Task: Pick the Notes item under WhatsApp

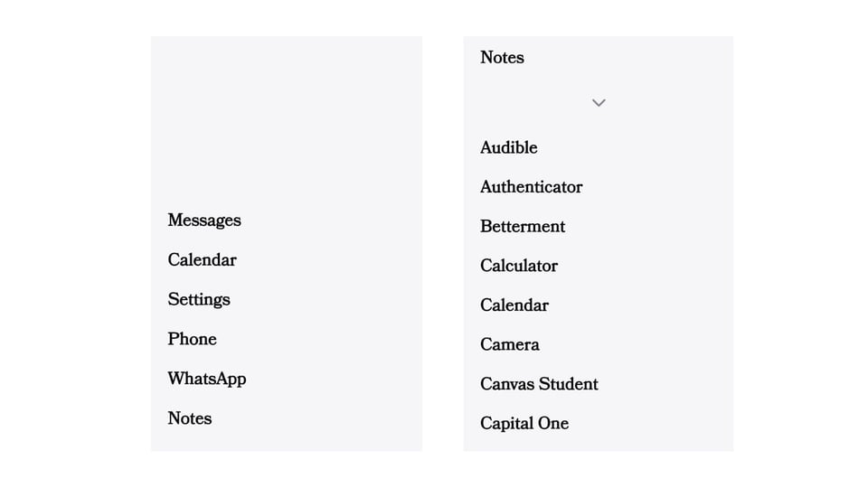Action: [x=190, y=418]
